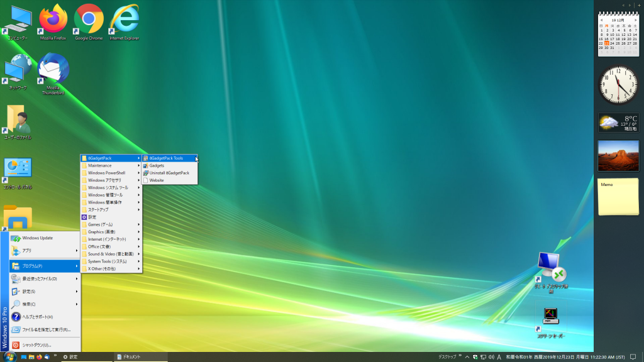The width and height of the screenshot is (644, 362).
Task: Open the コンピューター desktop icon
Action: [18, 23]
